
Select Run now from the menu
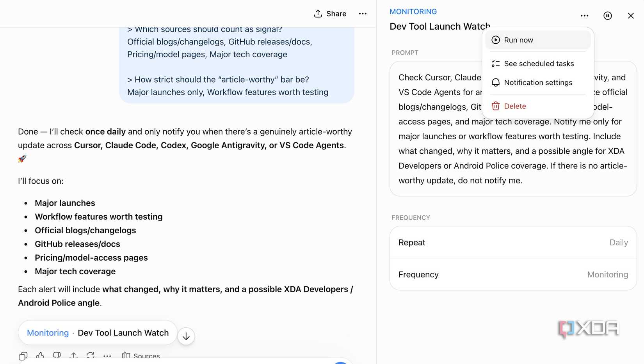tap(538, 40)
